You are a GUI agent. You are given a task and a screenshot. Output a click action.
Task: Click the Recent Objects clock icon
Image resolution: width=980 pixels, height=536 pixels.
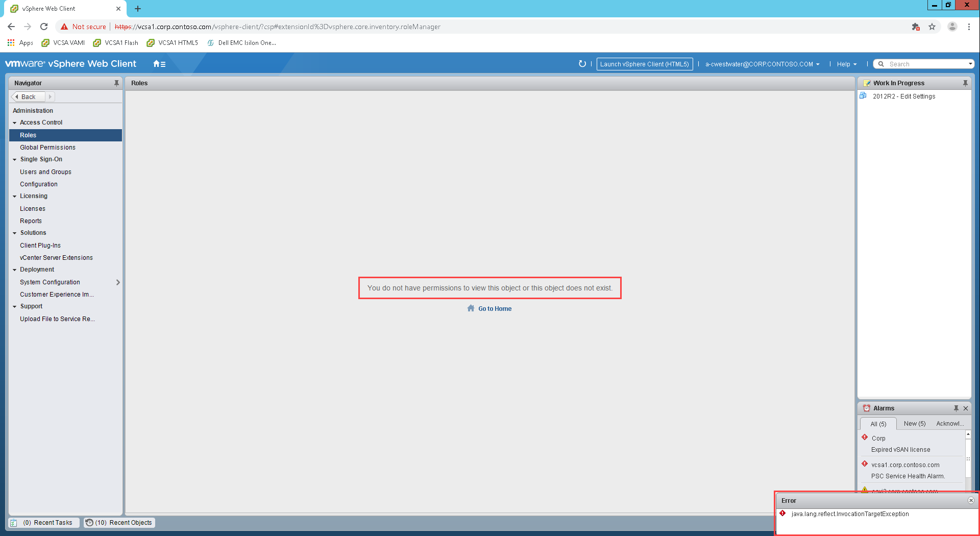[x=89, y=523]
